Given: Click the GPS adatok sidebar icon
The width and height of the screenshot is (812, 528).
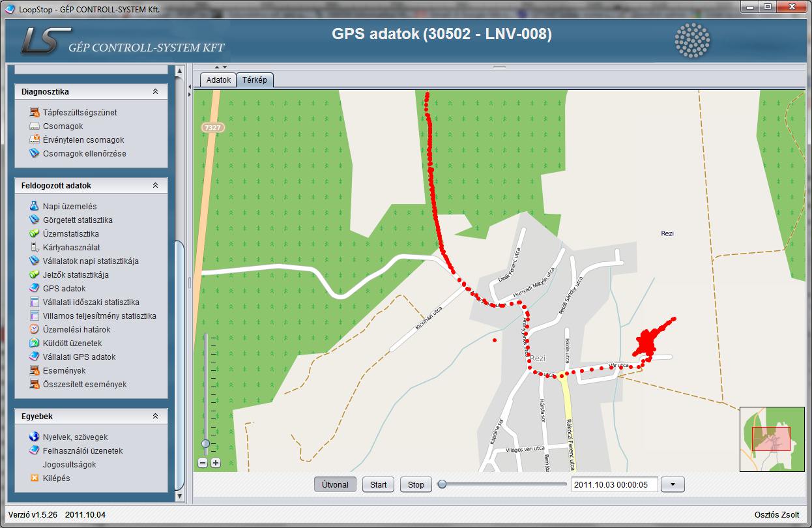Looking at the screenshot, I should coord(35,289).
